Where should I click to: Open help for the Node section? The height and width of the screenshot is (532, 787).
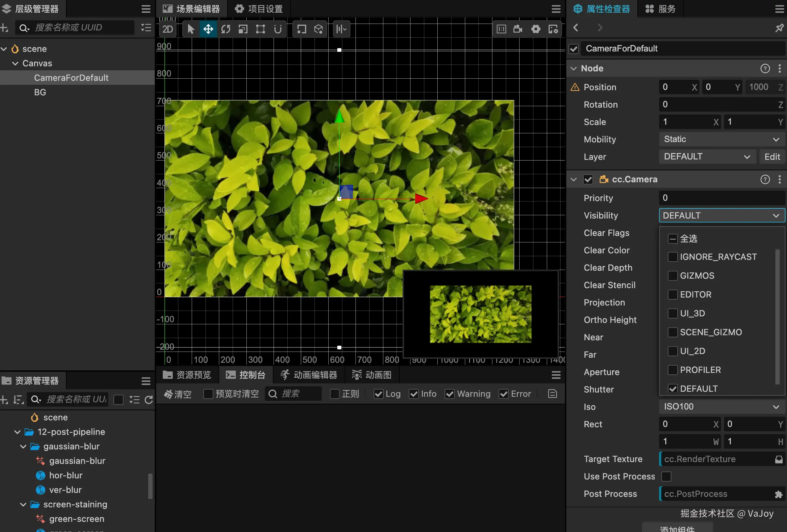[x=765, y=68]
